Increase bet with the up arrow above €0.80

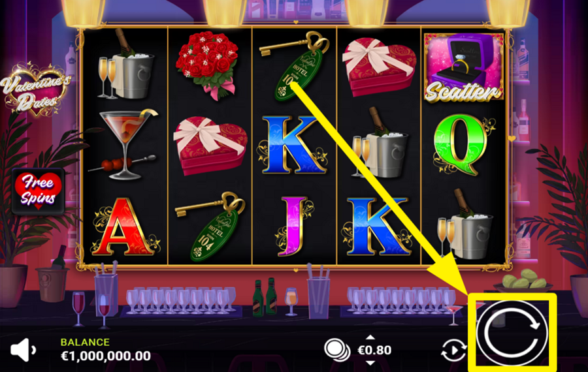[370, 337]
